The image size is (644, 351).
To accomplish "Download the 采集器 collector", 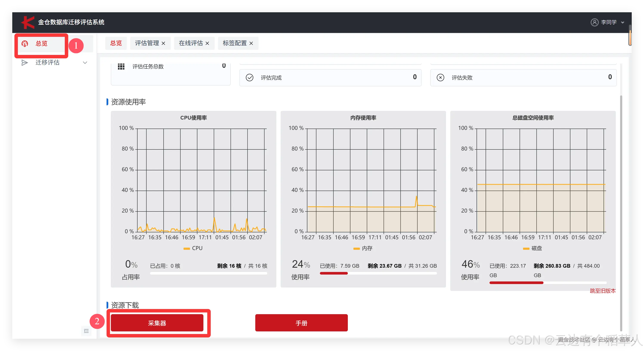I will pyautogui.click(x=157, y=323).
